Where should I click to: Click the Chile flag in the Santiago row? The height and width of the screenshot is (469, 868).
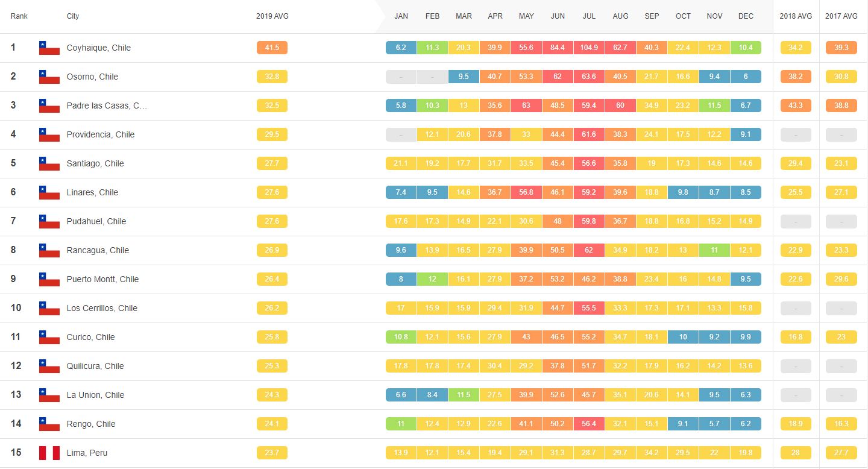coord(49,163)
